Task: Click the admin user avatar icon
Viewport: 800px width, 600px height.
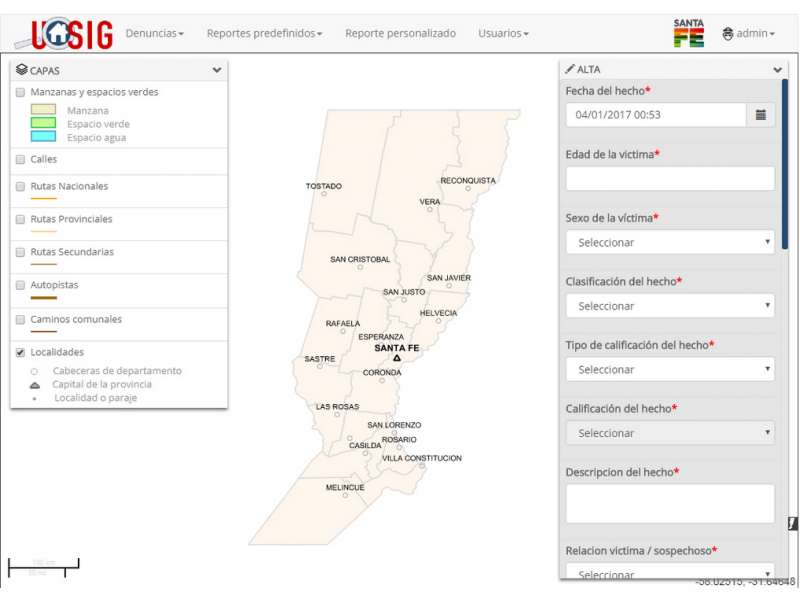Action: (727, 34)
